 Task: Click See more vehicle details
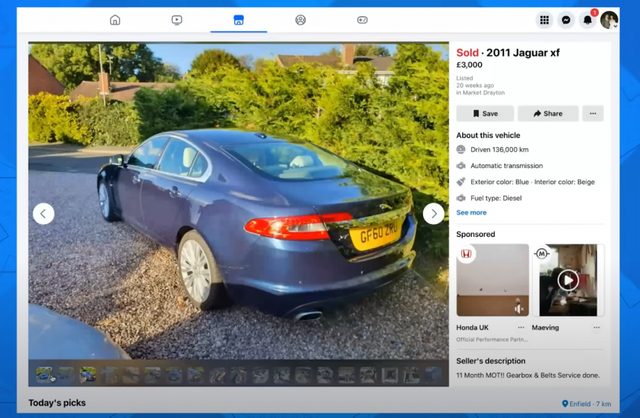click(x=471, y=213)
